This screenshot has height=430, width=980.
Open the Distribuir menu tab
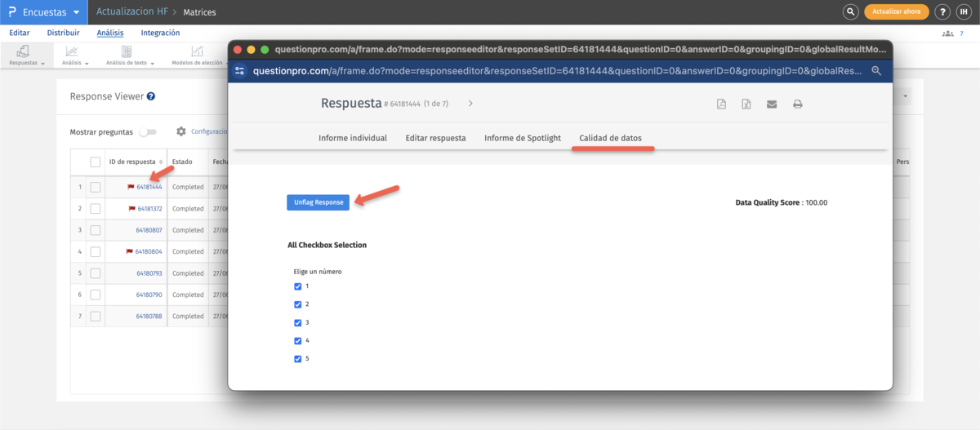tap(64, 33)
